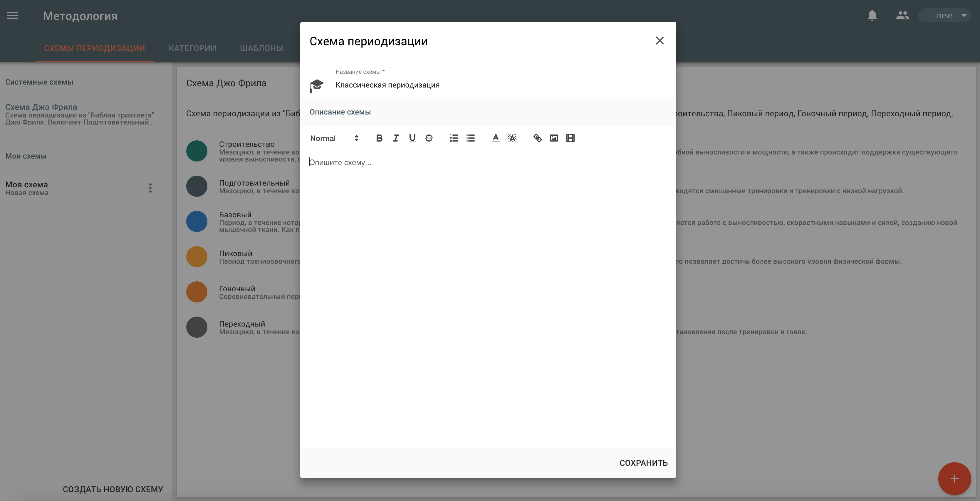
Task: Insert image into schema description
Action: [x=553, y=138]
